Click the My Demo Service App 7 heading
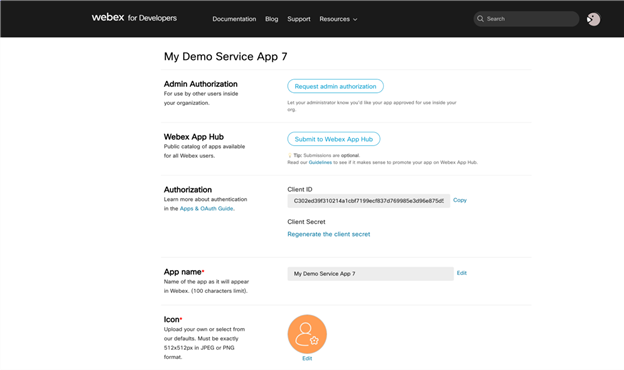 pyautogui.click(x=226, y=56)
